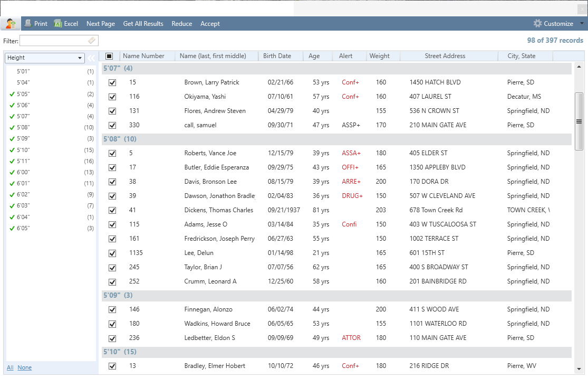
Task: Click the green checkmark beside 6'00"
Action: [x=12, y=173]
